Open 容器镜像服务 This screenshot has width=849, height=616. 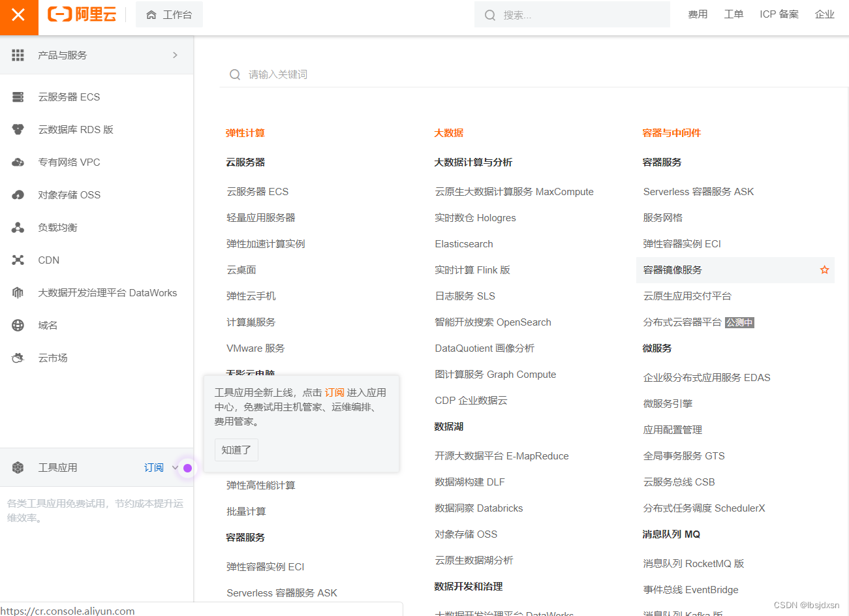673,270
